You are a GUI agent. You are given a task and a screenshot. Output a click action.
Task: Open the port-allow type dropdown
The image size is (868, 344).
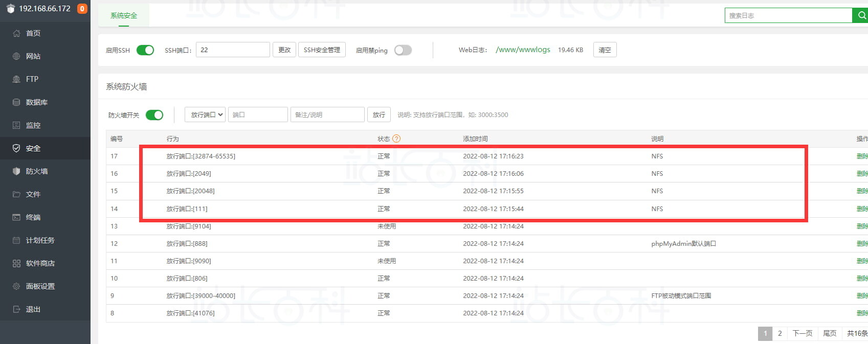coord(205,115)
